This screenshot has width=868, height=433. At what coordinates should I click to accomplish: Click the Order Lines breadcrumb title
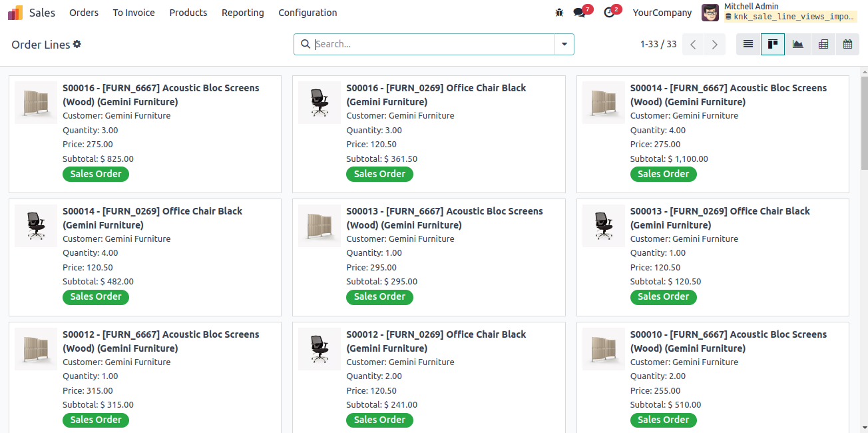(41, 45)
